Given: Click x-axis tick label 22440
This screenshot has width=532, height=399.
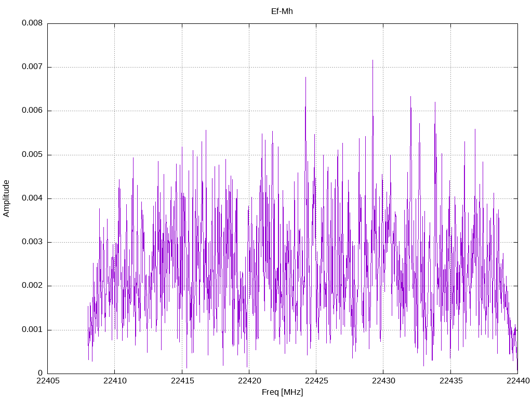Looking at the screenshot, I should [x=518, y=381].
